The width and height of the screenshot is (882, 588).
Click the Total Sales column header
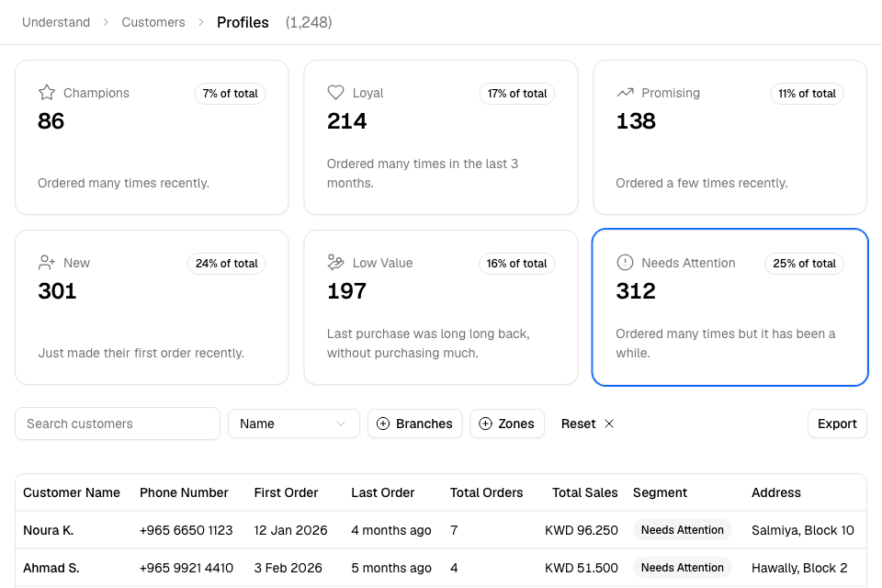pos(585,492)
